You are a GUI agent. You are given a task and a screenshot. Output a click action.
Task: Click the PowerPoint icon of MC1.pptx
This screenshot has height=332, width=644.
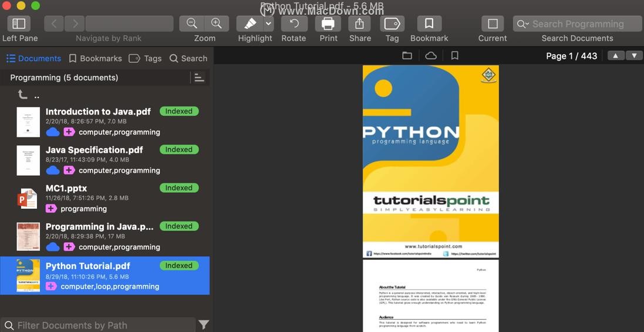pyautogui.click(x=27, y=199)
